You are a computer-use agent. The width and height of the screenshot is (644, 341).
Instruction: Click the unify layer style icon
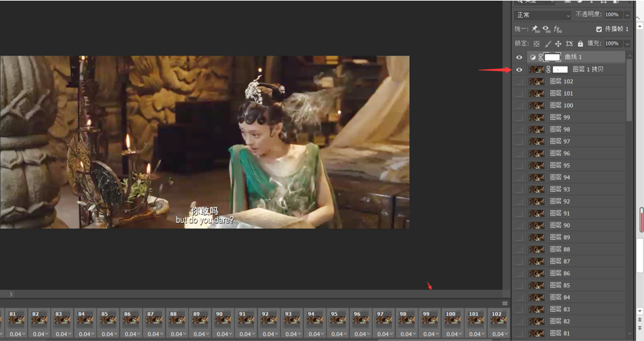tap(557, 29)
